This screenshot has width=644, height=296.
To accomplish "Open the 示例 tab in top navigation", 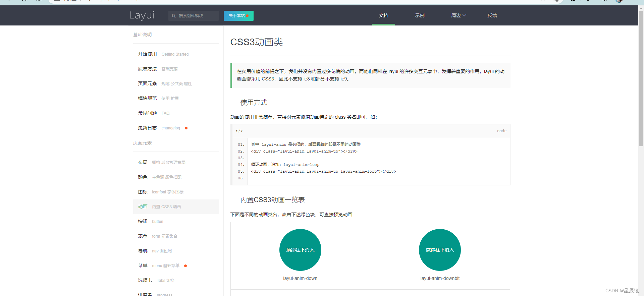I will pos(420,15).
